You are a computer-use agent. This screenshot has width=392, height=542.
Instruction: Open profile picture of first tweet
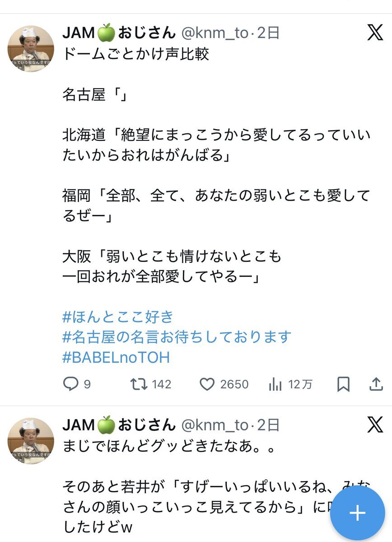click(31, 48)
